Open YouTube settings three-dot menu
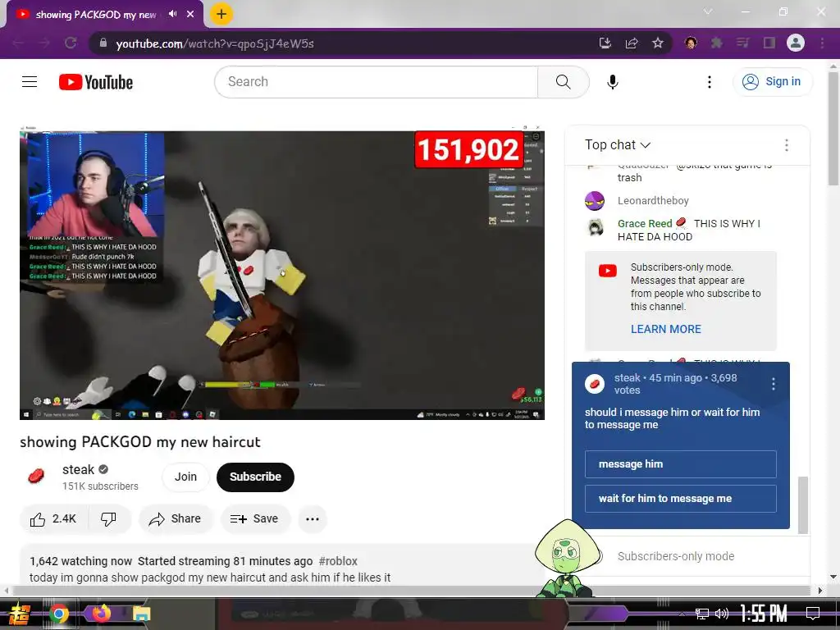 pos(710,82)
